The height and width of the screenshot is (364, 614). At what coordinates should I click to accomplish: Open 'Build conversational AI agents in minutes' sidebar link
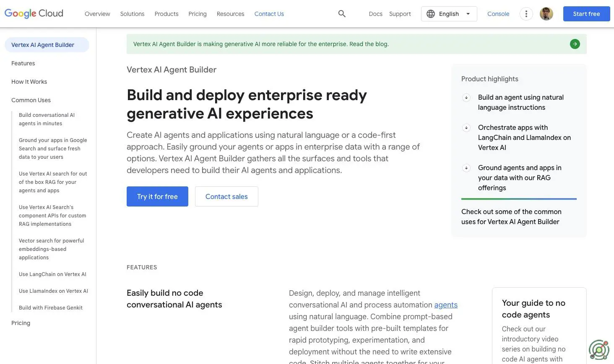pyautogui.click(x=47, y=119)
